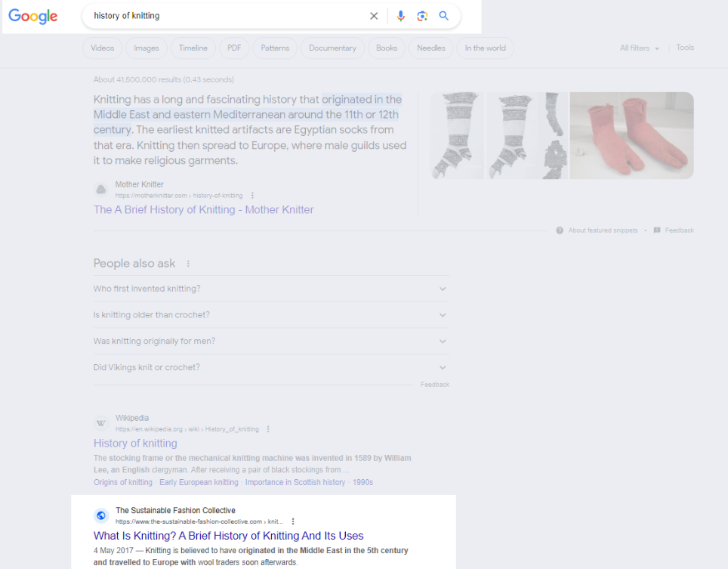This screenshot has width=728, height=569.
Task: Click the magnifying glass to search
Action: (444, 15)
